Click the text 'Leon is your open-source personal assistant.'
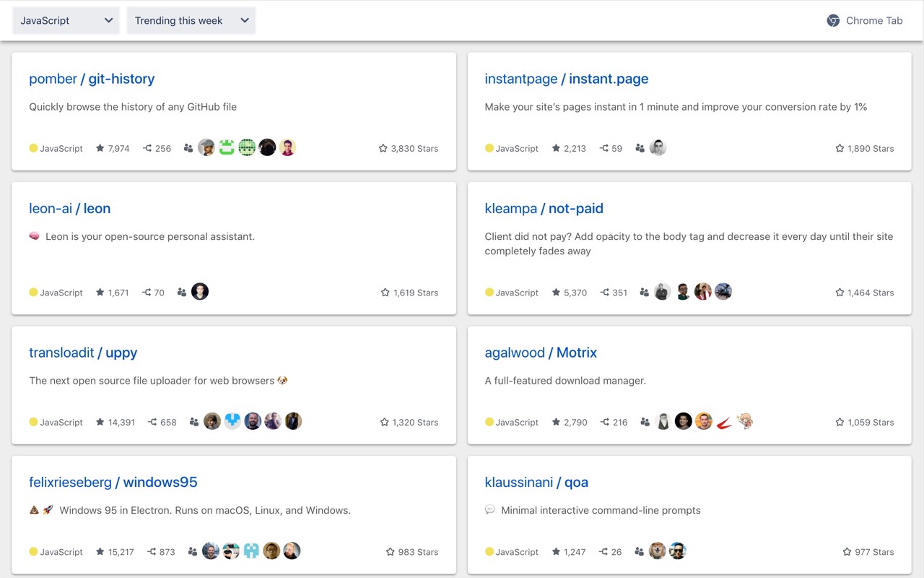Viewport: 924px width, 578px height. tap(150, 236)
